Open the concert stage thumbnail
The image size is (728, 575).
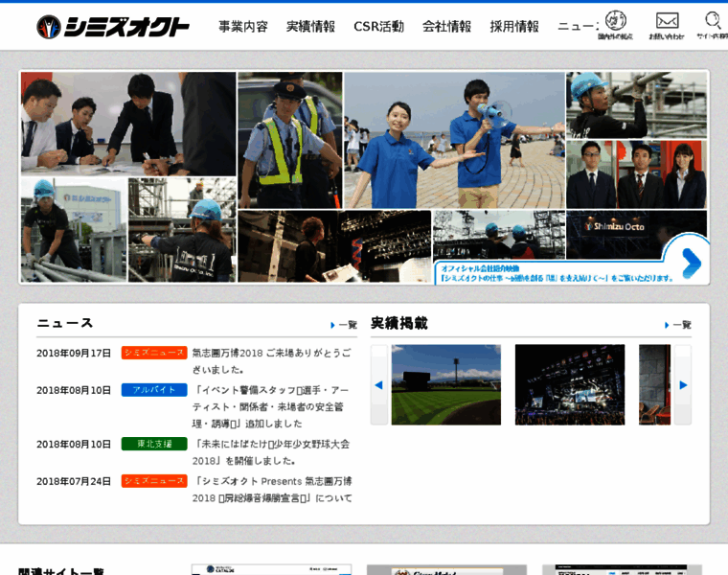click(x=569, y=384)
